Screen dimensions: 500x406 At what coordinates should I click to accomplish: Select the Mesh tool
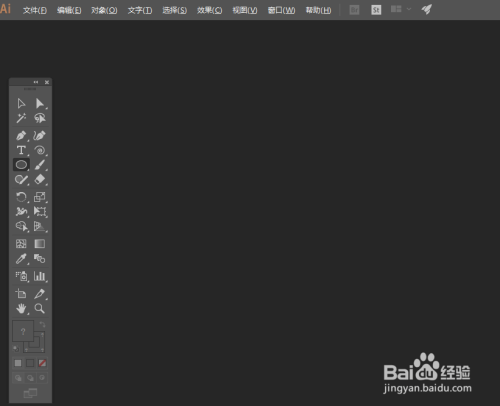click(21, 244)
